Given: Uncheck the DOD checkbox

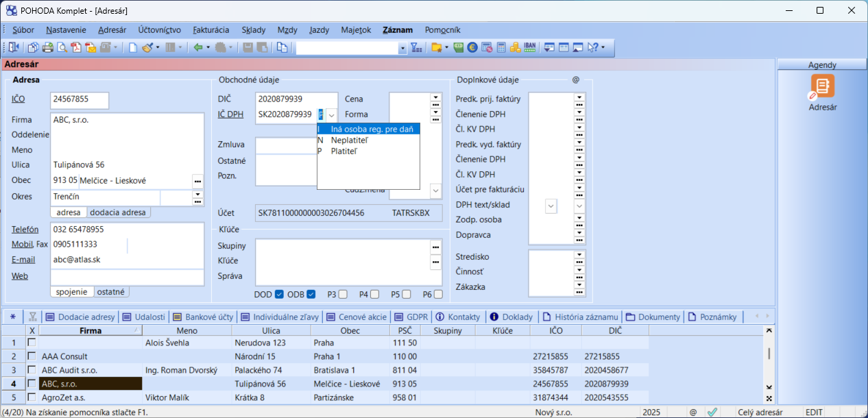Looking at the screenshot, I should pos(279,295).
